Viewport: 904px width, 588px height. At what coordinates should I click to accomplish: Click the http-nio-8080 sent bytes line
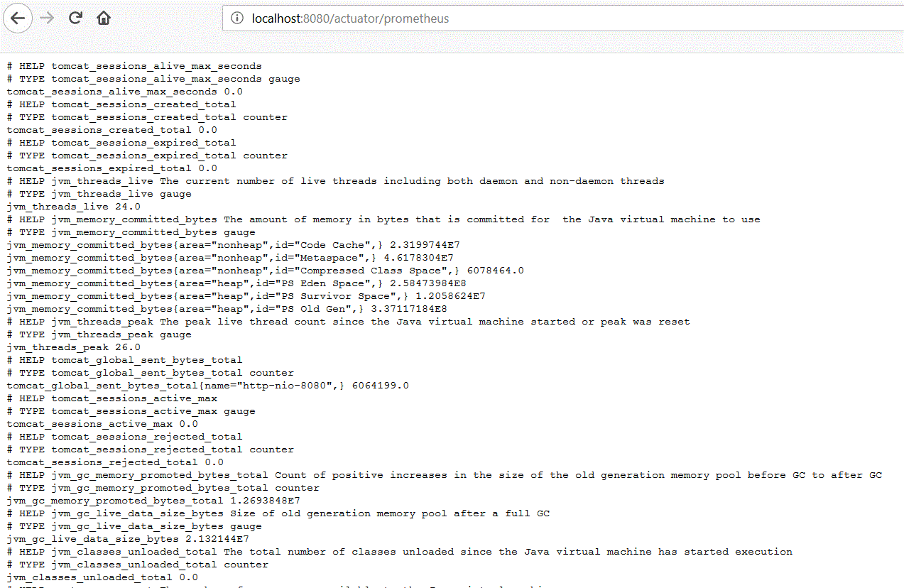tap(206, 385)
